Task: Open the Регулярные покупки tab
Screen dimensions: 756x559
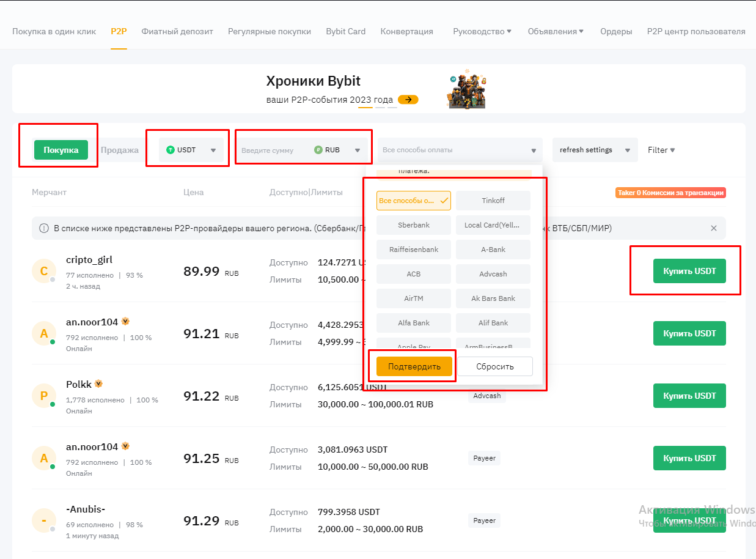Action: click(270, 31)
